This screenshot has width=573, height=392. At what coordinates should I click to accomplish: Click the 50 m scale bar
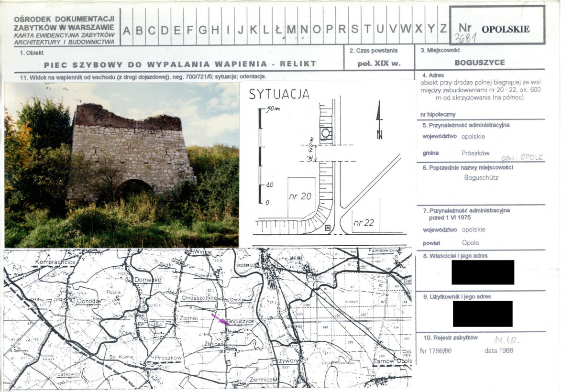point(260,156)
